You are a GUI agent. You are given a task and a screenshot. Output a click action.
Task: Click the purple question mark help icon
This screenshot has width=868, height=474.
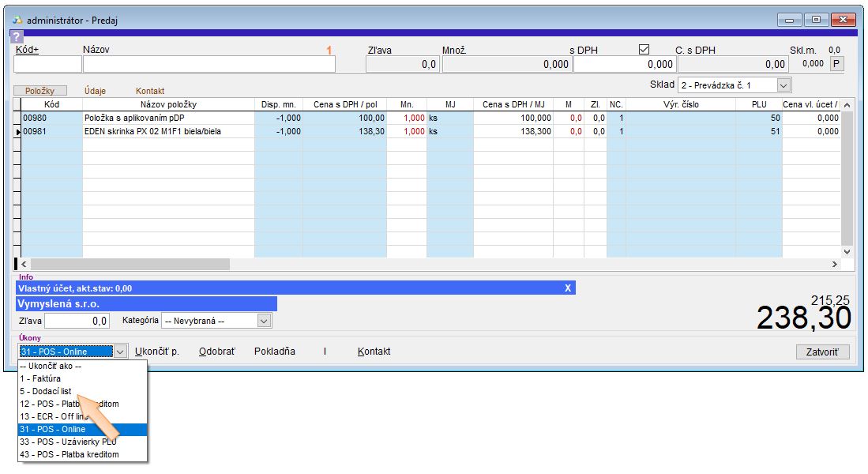click(x=17, y=36)
